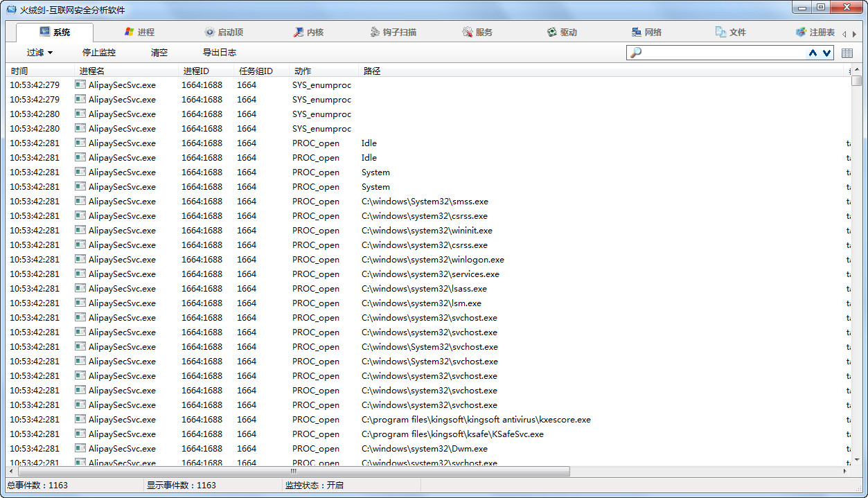Click the 显示事件数：1163 status text

tap(181, 486)
